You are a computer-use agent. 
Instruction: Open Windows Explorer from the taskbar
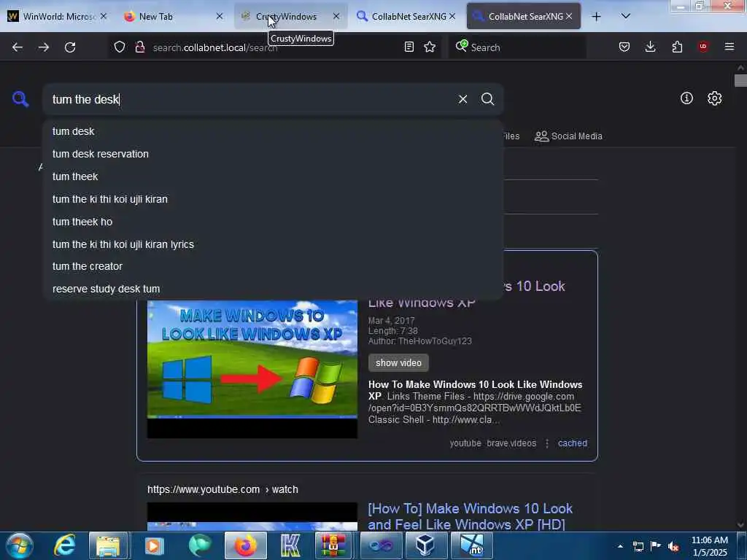click(108, 545)
